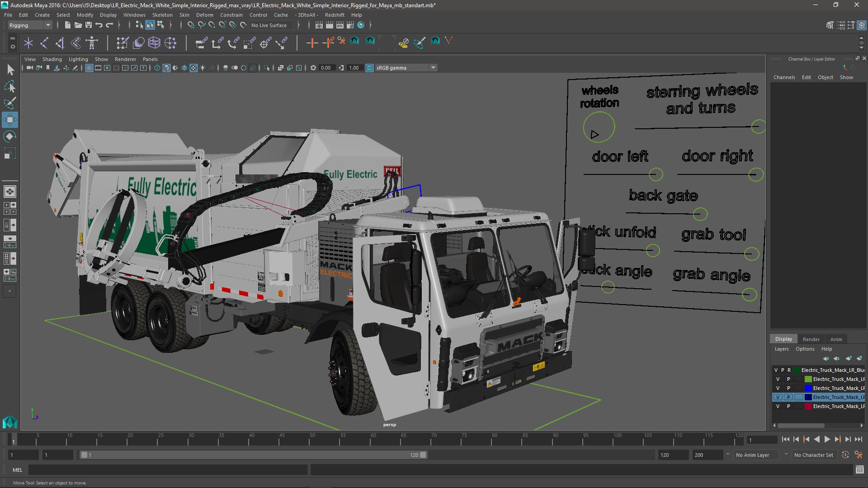Toggle grid display in viewport toolbar
Screen dimensions: 868x488
tap(89, 68)
